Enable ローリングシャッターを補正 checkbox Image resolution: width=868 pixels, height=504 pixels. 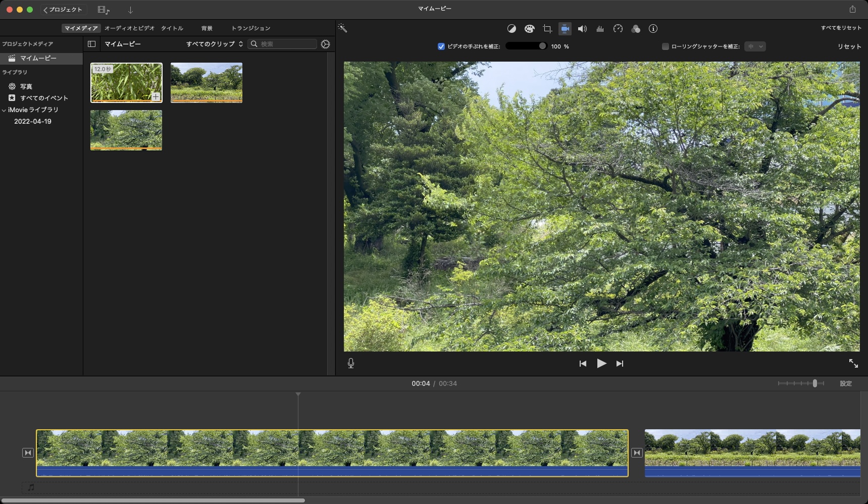click(x=666, y=46)
